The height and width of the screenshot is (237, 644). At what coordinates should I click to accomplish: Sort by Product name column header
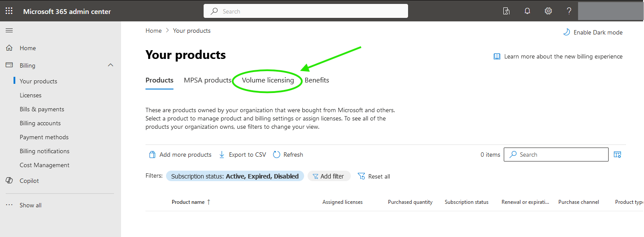click(x=188, y=202)
